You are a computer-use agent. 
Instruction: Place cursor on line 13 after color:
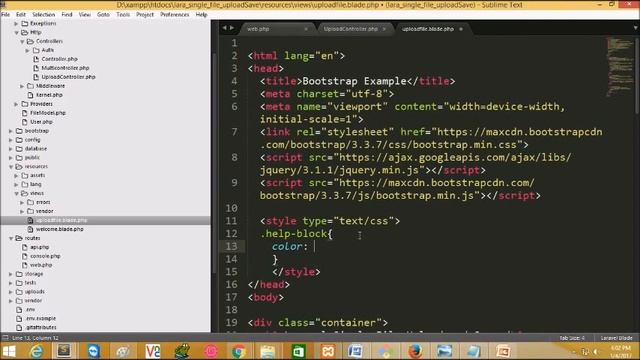point(314,246)
